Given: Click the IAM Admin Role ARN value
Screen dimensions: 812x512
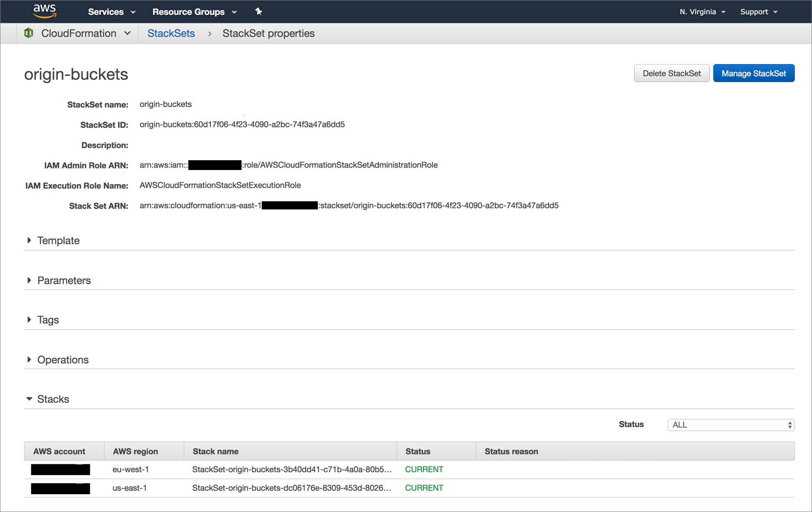Looking at the screenshot, I should coord(288,165).
